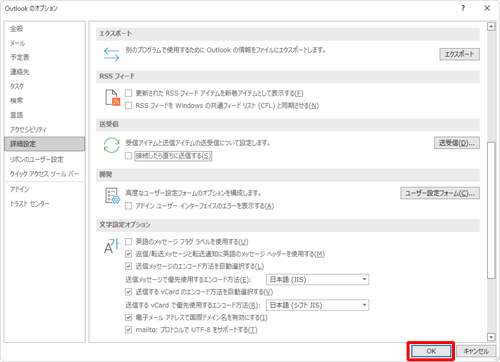
Task: Click scrollbar up arrow
Action: click(491, 27)
